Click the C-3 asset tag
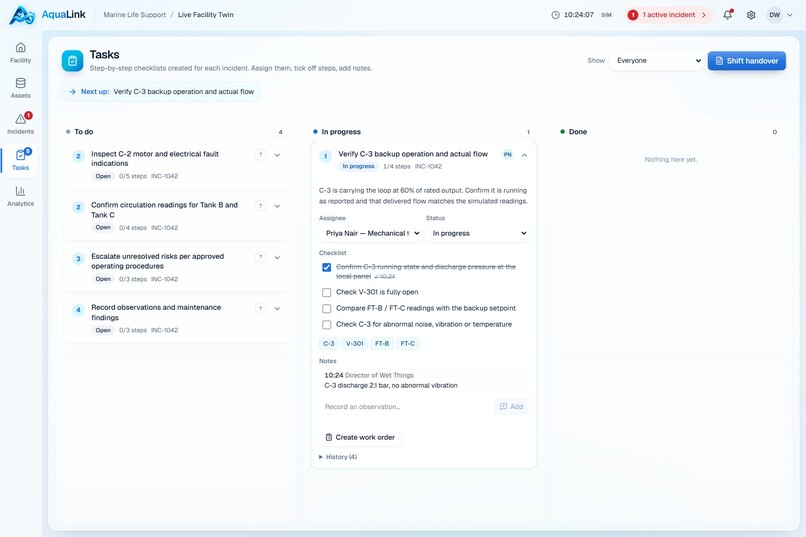The image size is (806, 537). (x=329, y=343)
